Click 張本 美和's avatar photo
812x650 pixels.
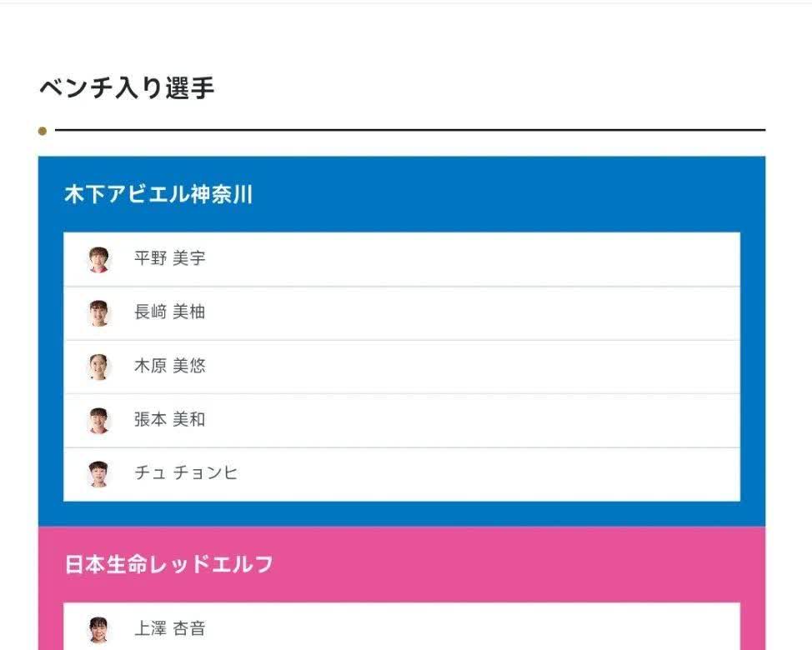click(x=98, y=421)
